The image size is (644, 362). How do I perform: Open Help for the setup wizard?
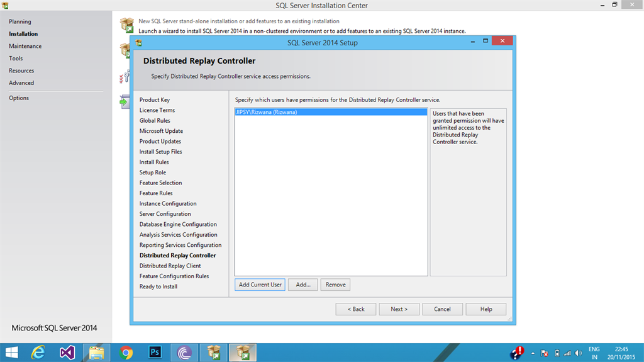[x=486, y=309]
